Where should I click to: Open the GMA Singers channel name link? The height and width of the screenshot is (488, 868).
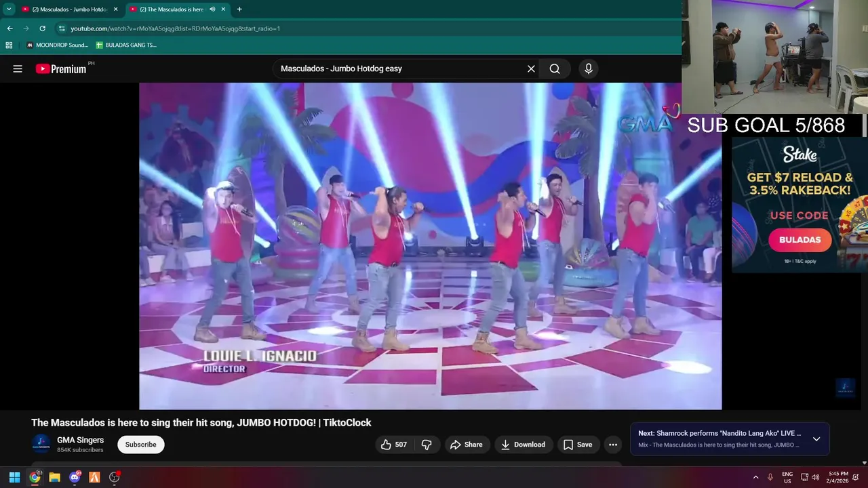(x=80, y=440)
